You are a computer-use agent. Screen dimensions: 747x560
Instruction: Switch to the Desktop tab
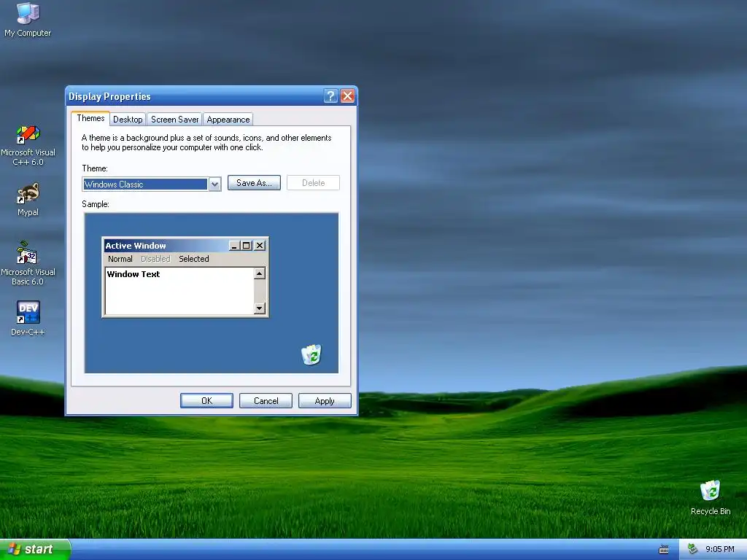128,120
